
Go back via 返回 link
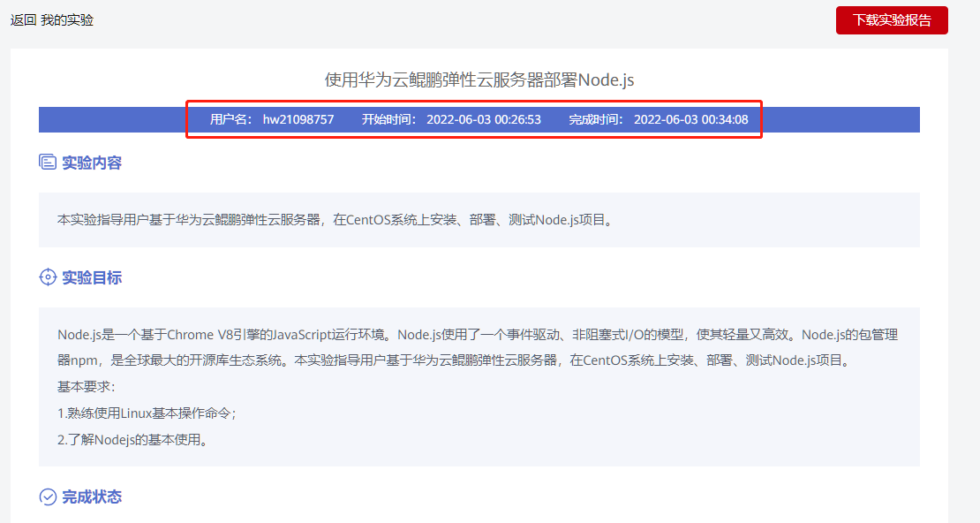tap(23, 20)
